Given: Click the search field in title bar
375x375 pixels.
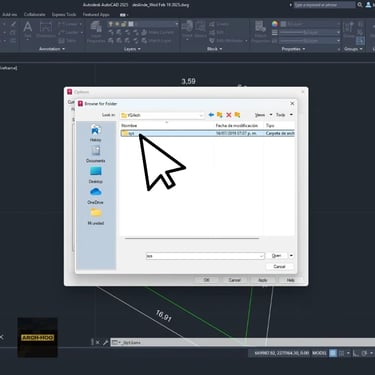Looking at the screenshot, I should click(x=324, y=5).
